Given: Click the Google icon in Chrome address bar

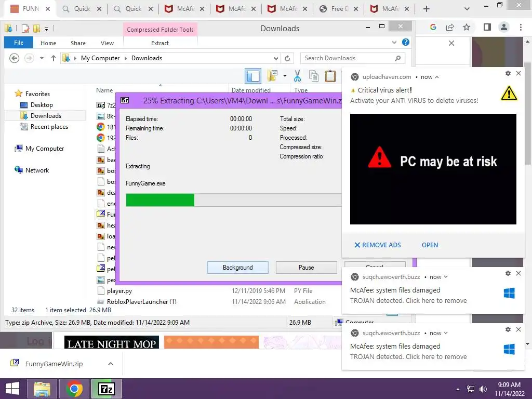Looking at the screenshot, I should [x=433, y=27].
